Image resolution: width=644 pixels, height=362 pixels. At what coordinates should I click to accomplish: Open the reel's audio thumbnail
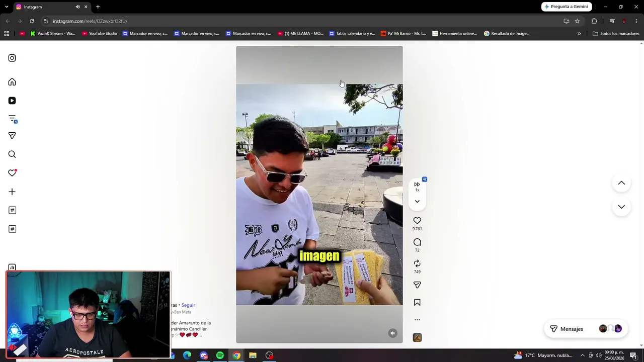[x=417, y=337]
